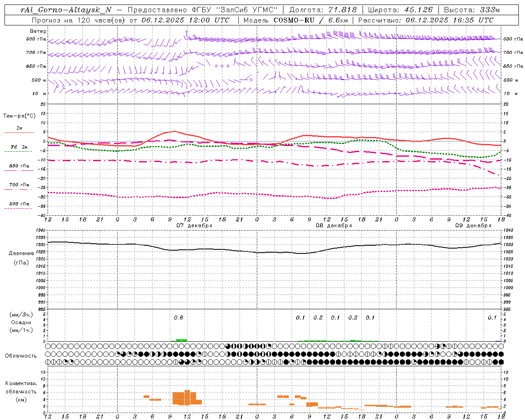Click the green precipitation bar below 0.6

[x=181, y=340]
